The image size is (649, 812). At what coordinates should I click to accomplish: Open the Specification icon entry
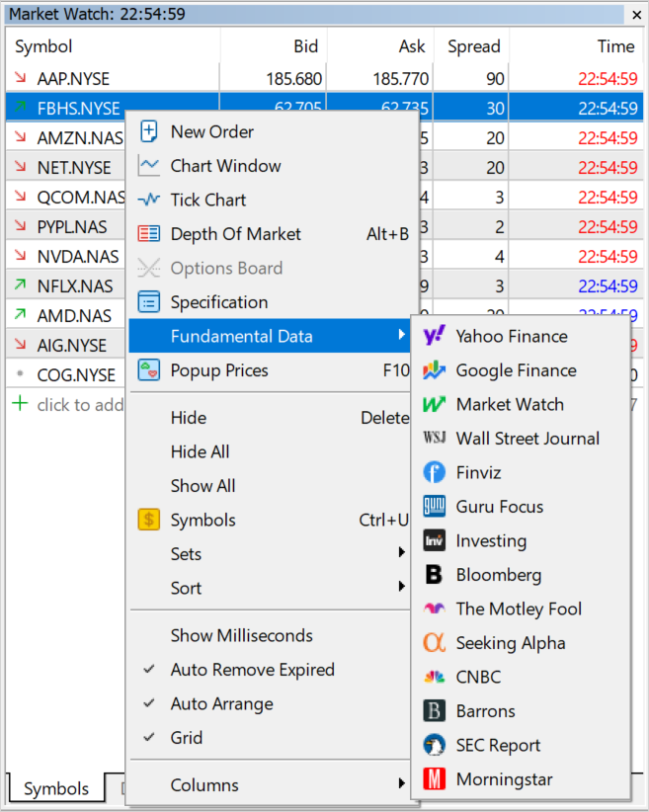click(149, 302)
